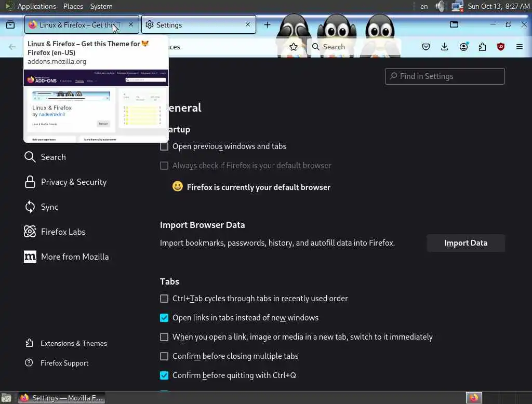Image resolution: width=532 pixels, height=404 pixels.
Task: Save to Pocket icon in toolbar
Action: coord(426,47)
